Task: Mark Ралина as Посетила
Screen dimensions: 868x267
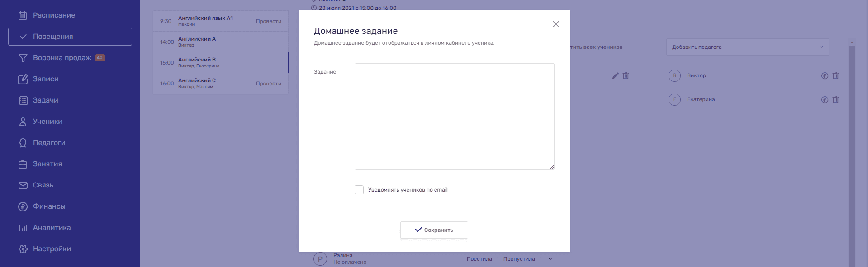Action: (x=479, y=259)
